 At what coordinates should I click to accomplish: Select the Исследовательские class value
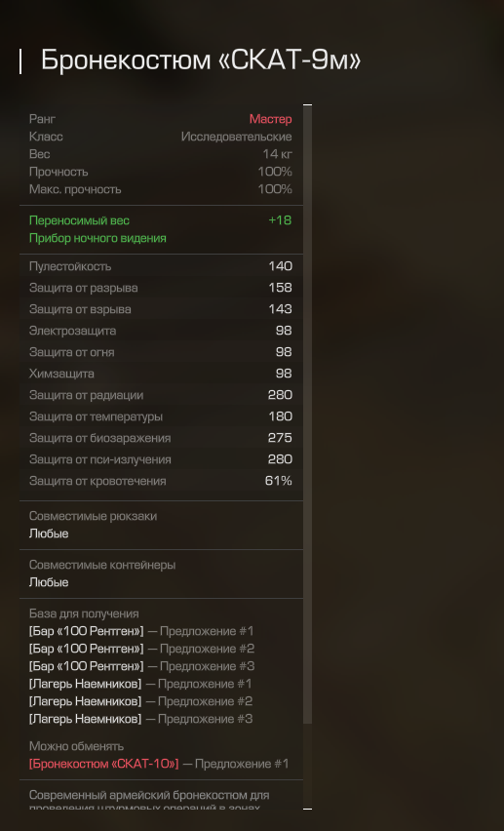click(236, 137)
